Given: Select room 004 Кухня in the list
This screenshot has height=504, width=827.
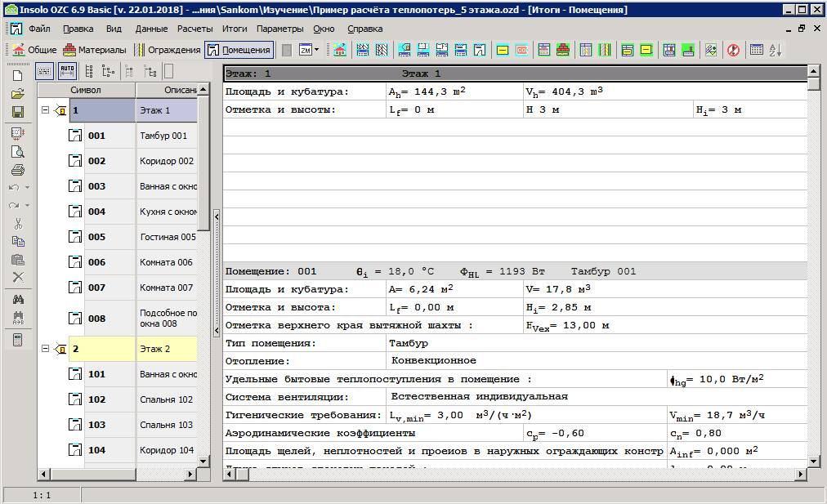Looking at the screenshot, I should pyautogui.click(x=133, y=212).
